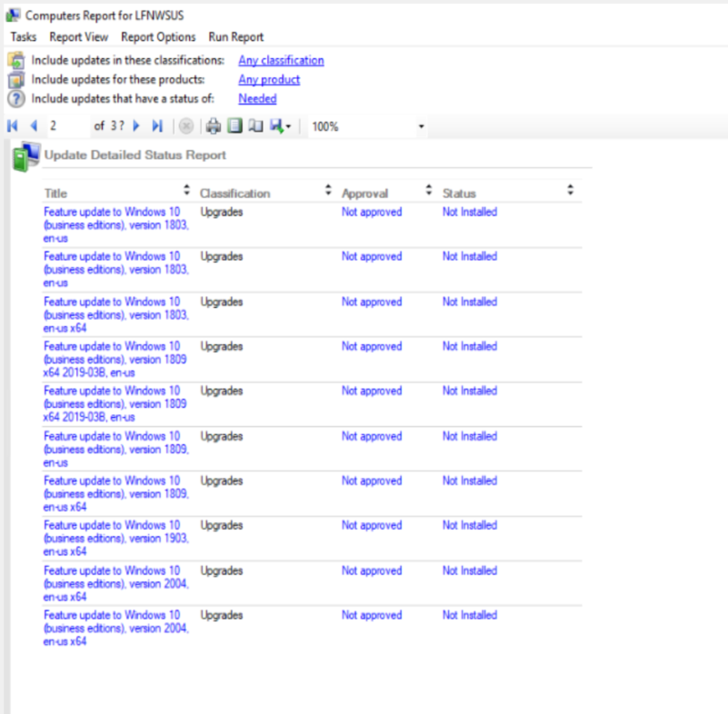Go to next report page
This screenshot has width=728, height=714.
[136, 125]
